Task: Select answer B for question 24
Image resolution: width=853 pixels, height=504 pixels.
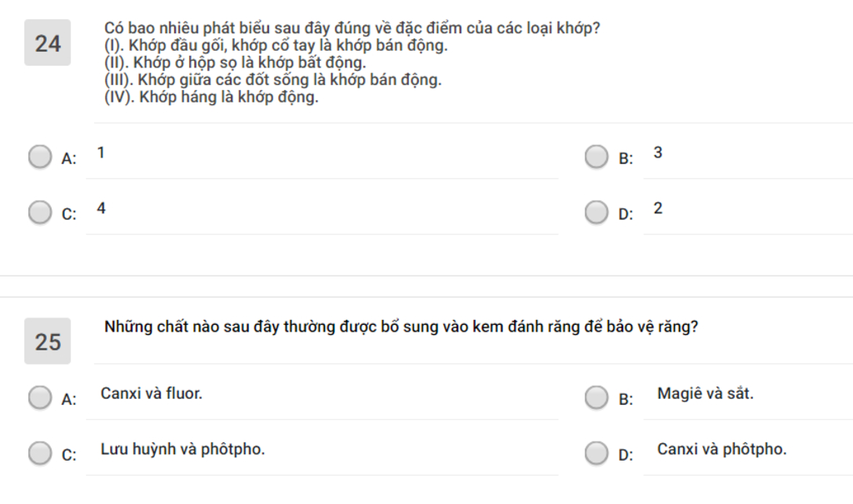Action: point(596,157)
